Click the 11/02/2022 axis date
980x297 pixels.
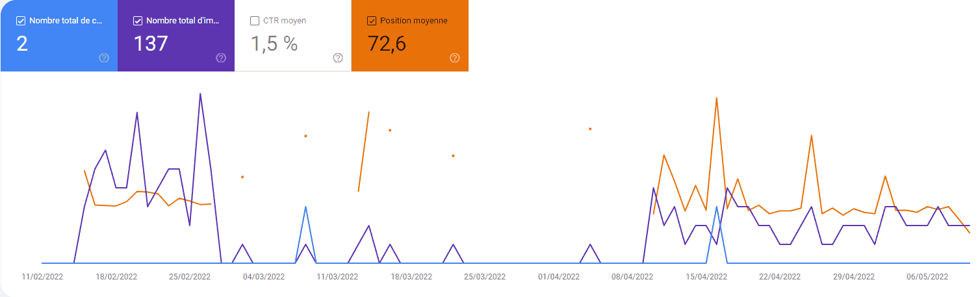(x=42, y=276)
